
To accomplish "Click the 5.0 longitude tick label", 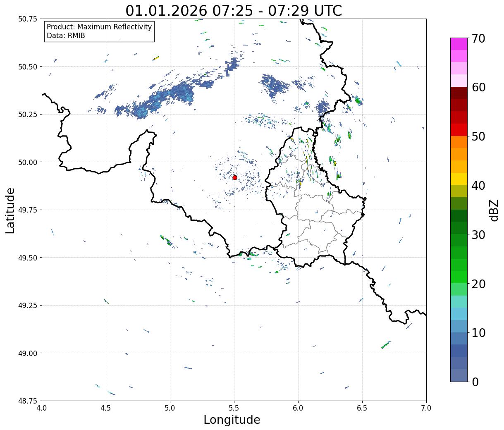I will [170, 408].
